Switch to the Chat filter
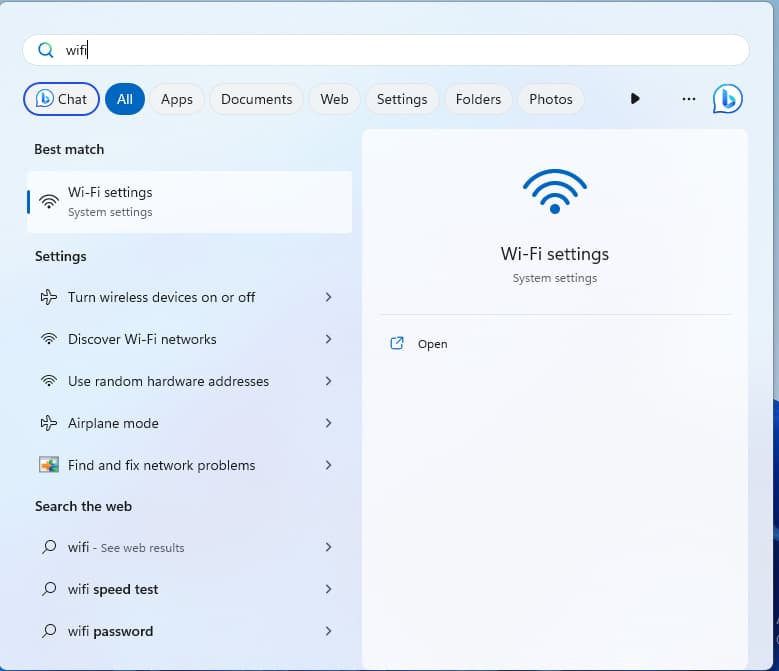The height and width of the screenshot is (671, 779). (61, 99)
